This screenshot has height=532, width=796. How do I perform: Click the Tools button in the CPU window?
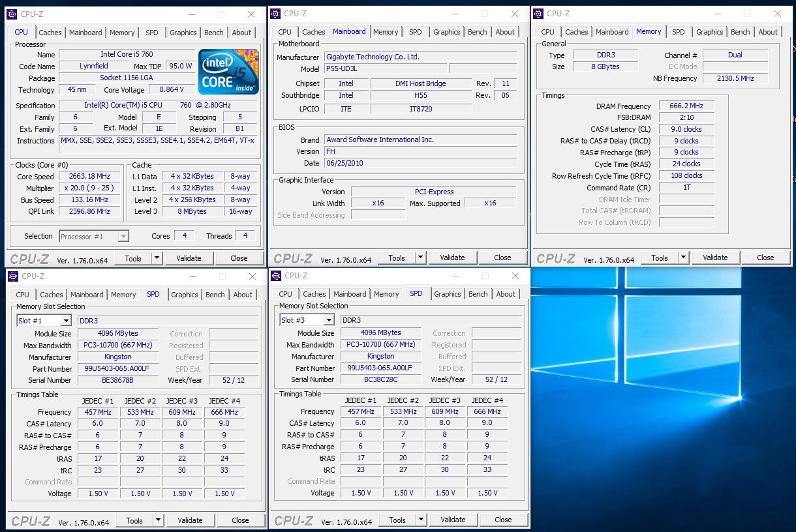coord(133,258)
